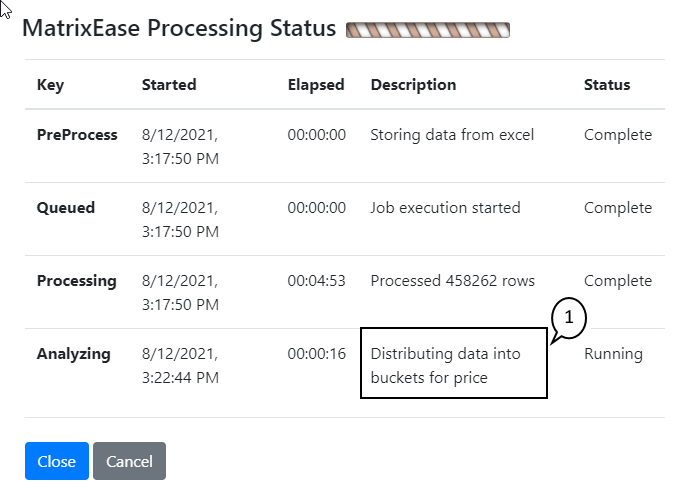Click the Running status text
The height and width of the screenshot is (496, 691).
click(613, 354)
